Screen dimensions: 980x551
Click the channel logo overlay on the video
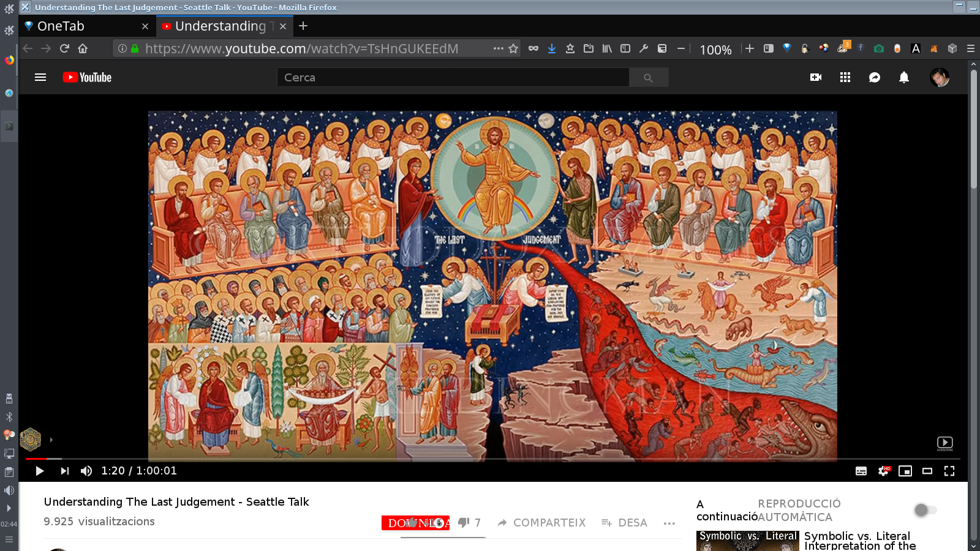[x=30, y=439]
